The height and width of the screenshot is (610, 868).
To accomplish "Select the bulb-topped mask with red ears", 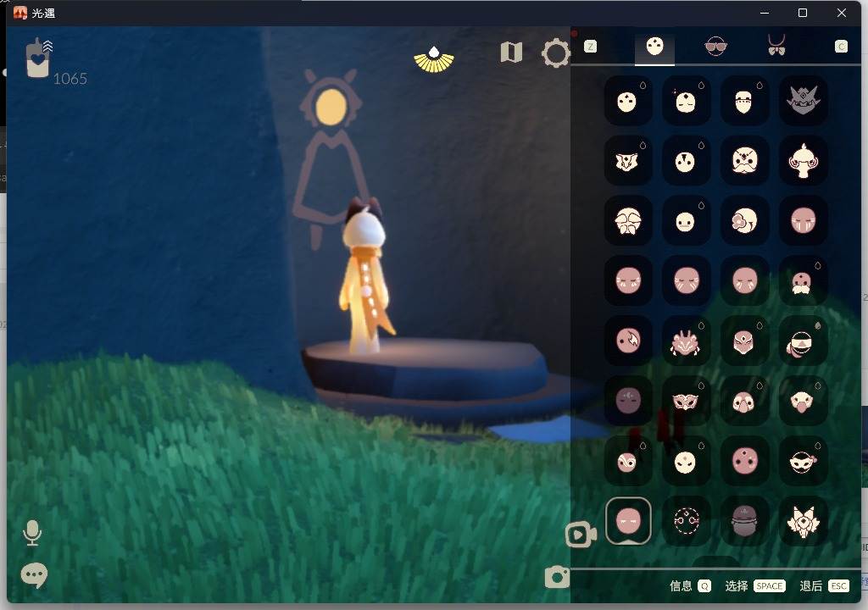I will pos(804,160).
